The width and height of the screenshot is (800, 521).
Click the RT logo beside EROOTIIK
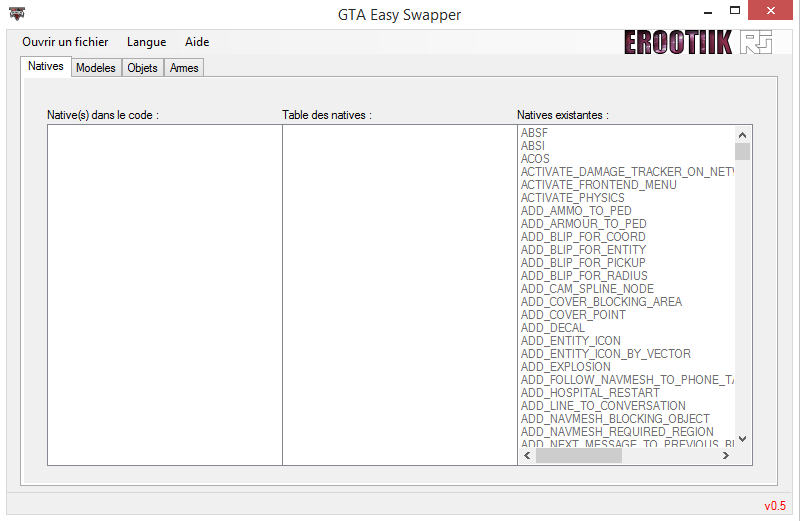pyautogui.click(x=756, y=42)
